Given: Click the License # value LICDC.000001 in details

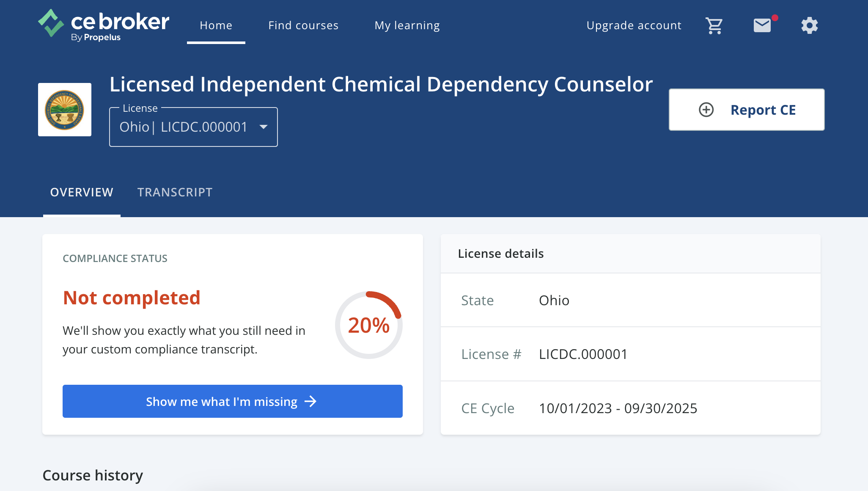Looking at the screenshot, I should [x=583, y=354].
